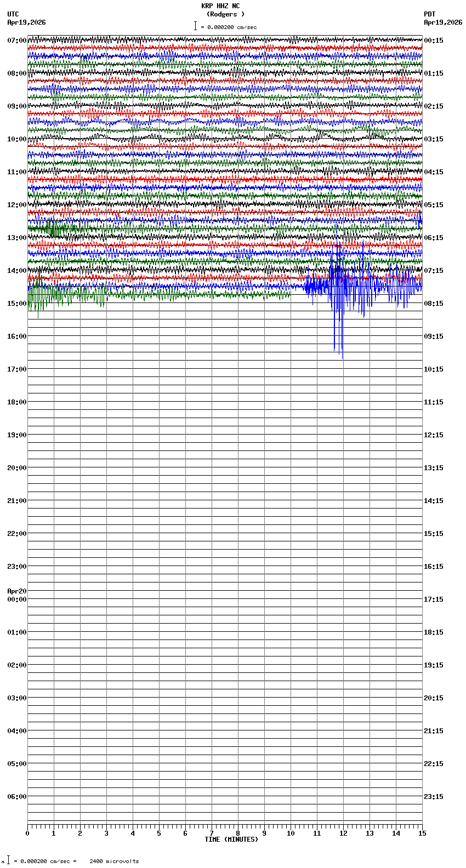Click the 15:00 UTC time label
The image size is (466, 868).
pyautogui.click(x=17, y=304)
